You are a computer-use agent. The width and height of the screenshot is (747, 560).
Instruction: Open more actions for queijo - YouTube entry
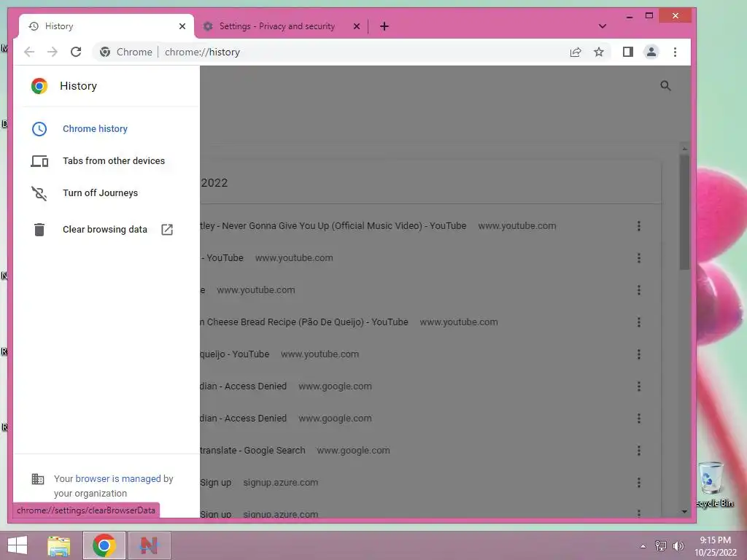click(x=639, y=354)
